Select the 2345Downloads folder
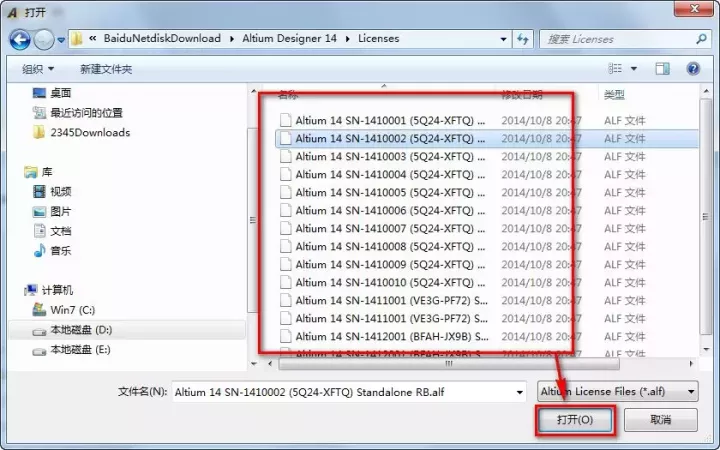This screenshot has width=720, height=450. (x=89, y=132)
